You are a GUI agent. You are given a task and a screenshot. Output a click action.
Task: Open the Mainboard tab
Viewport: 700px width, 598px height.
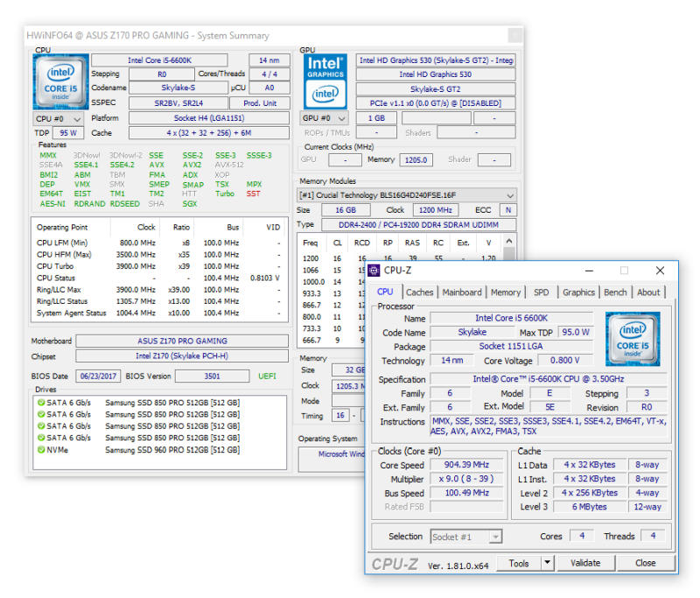(462, 292)
